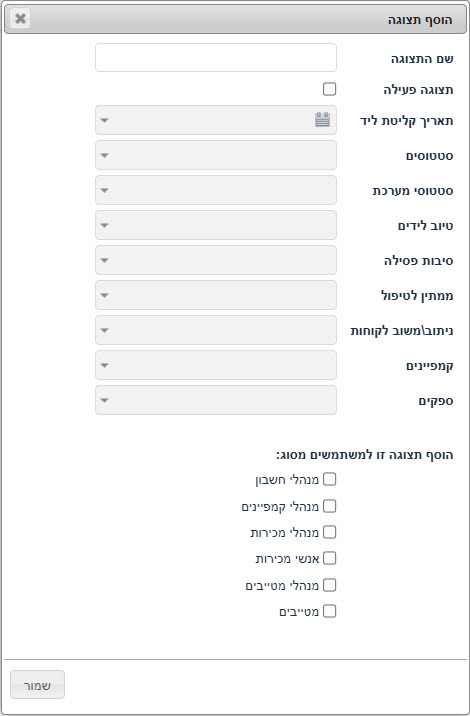
Task: Focus the שם התצוגה text field
Action: click(x=216, y=58)
